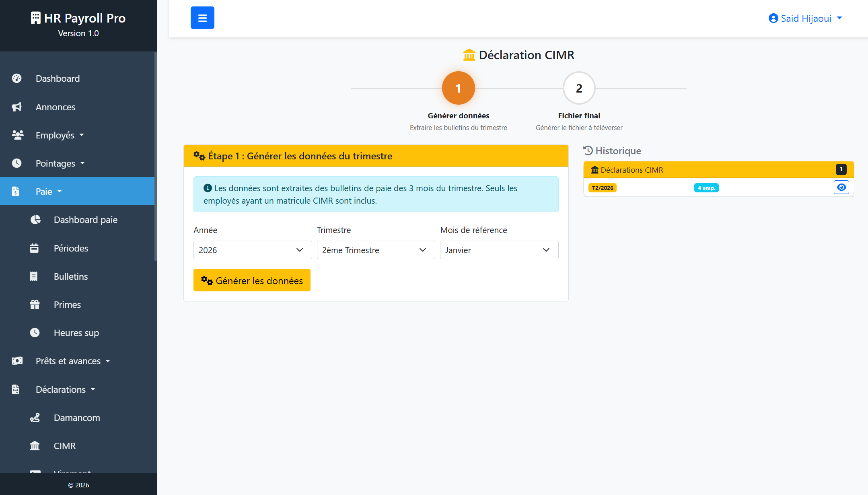This screenshot has height=495, width=868.
Task: Click the Damancom hand-holding icon
Action: coord(35,418)
